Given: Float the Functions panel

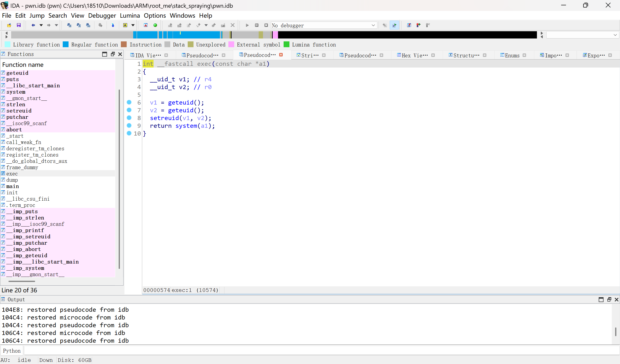Looking at the screenshot, I should (113, 54).
